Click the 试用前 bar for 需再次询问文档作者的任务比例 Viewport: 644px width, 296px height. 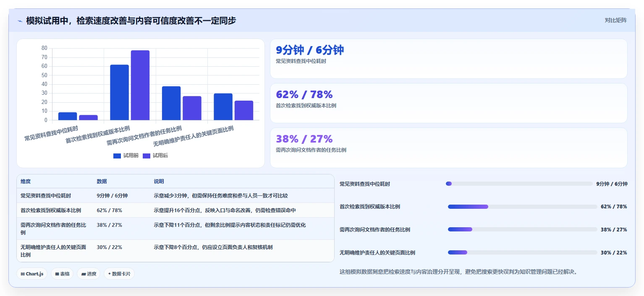click(171, 103)
